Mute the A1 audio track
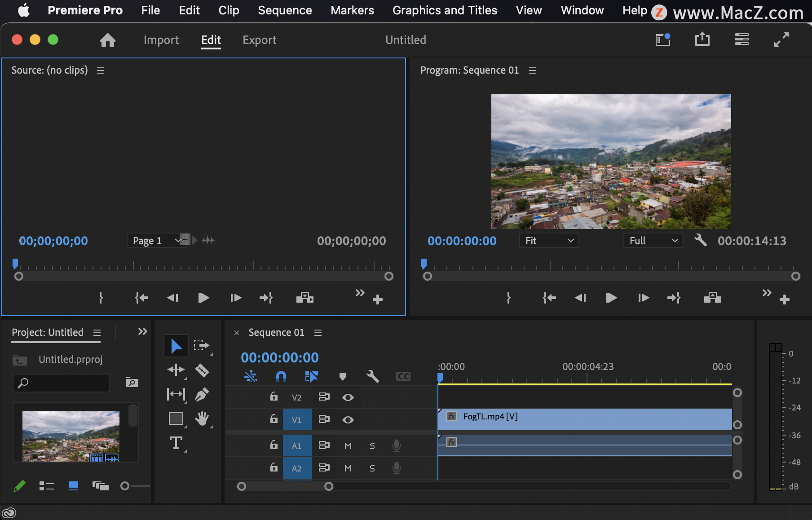The width and height of the screenshot is (812, 520). tap(348, 445)
